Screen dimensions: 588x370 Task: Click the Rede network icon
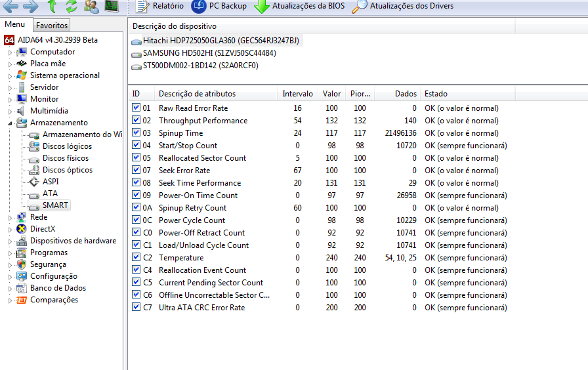point(22,217)
